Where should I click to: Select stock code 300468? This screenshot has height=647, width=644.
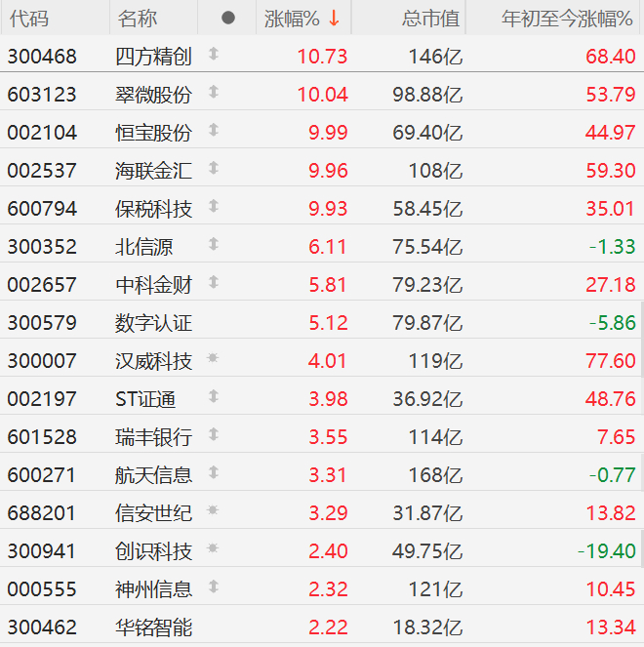tap(42, 57)
